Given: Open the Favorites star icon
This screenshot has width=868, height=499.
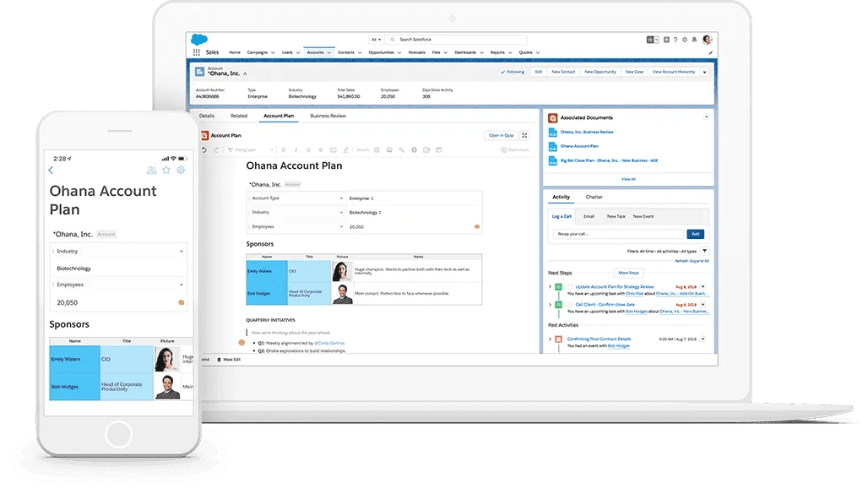Looking at the screenshot, I should 650,40.
